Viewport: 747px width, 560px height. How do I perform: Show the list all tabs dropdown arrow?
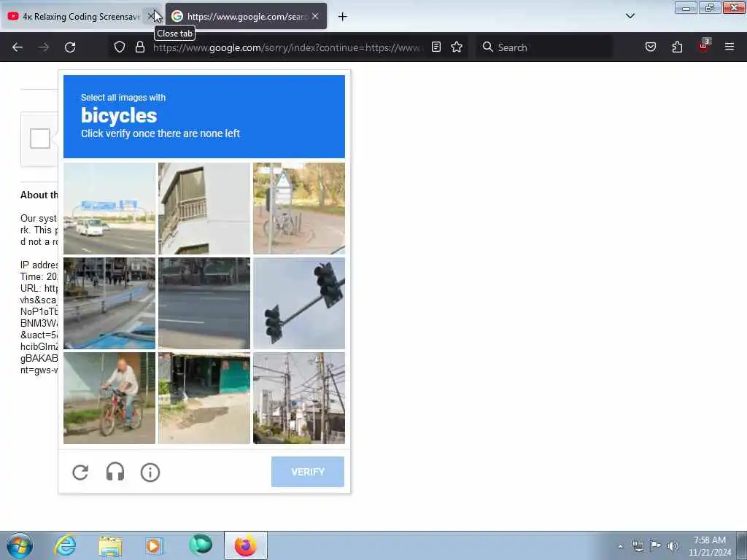(630, 16)
